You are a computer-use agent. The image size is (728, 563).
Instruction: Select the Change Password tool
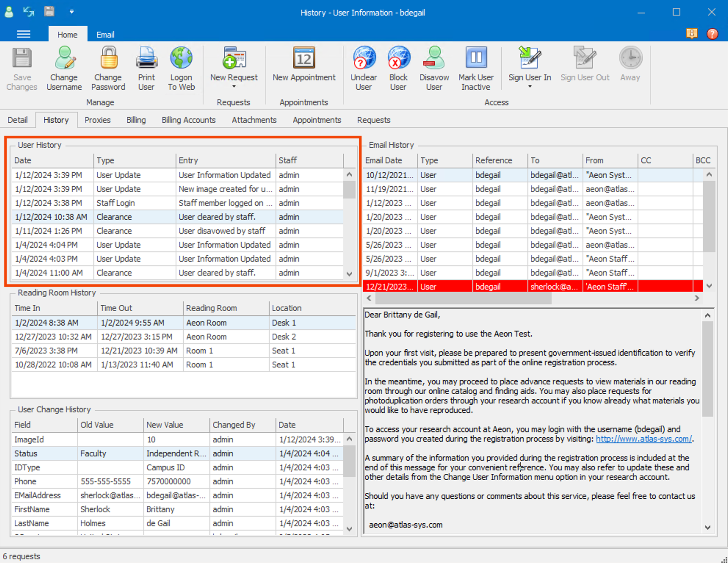click(x=108, y=68)
